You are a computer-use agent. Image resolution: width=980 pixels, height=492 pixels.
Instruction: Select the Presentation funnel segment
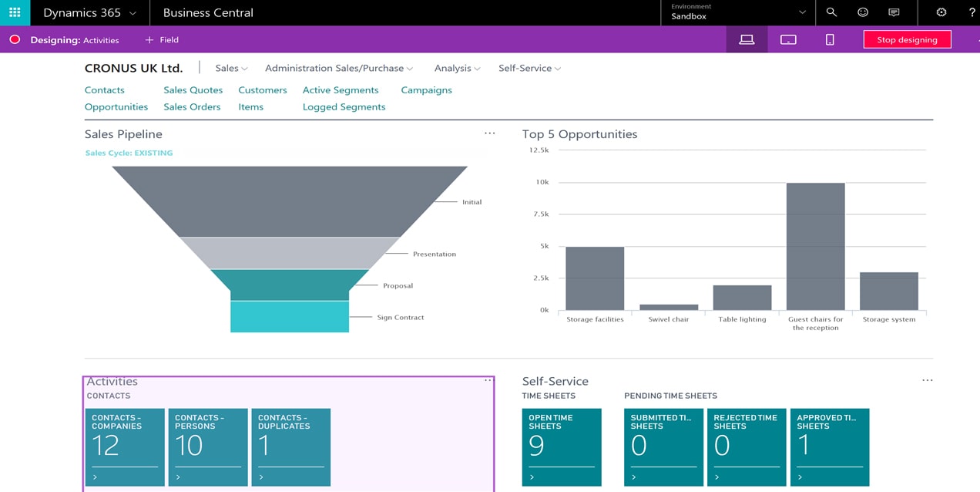click(x=290, y=253)
